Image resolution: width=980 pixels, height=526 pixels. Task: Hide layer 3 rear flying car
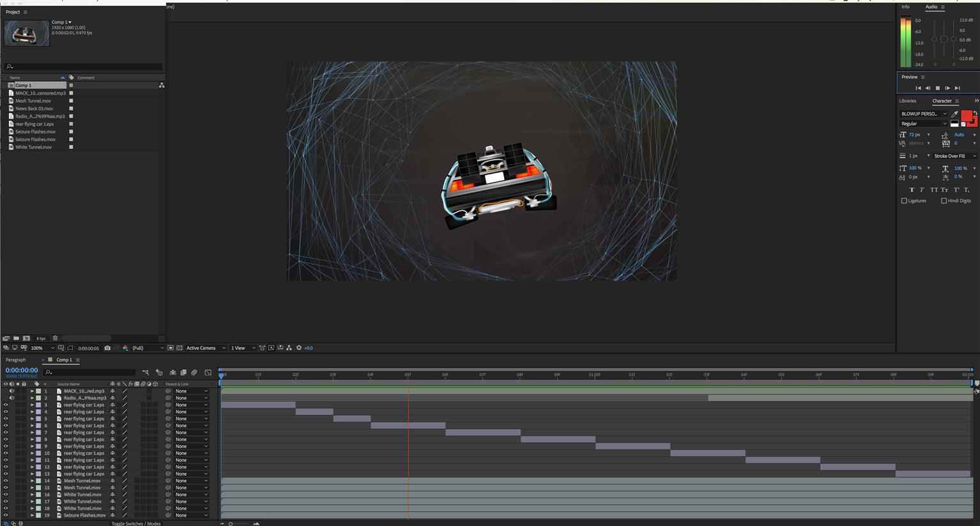pos(6,405)
